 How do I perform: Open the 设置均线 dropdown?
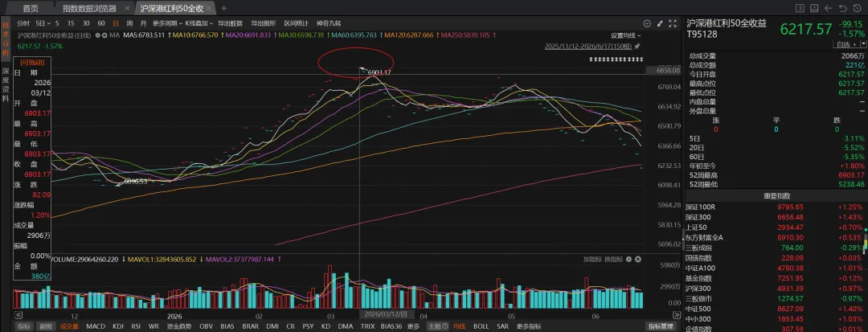[x=626, y=35]
